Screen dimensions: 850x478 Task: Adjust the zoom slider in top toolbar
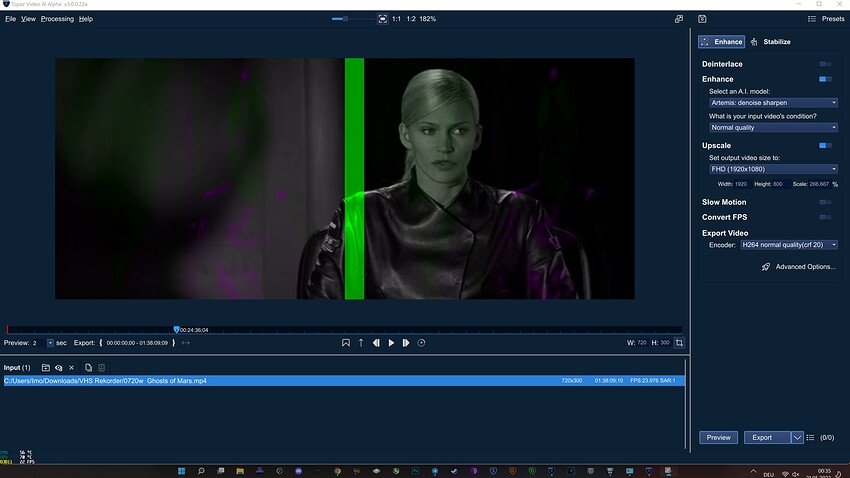(346, 19)
